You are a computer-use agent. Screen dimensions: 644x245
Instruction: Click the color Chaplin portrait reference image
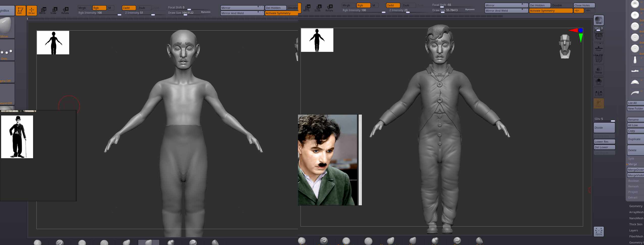click(328, 160)
